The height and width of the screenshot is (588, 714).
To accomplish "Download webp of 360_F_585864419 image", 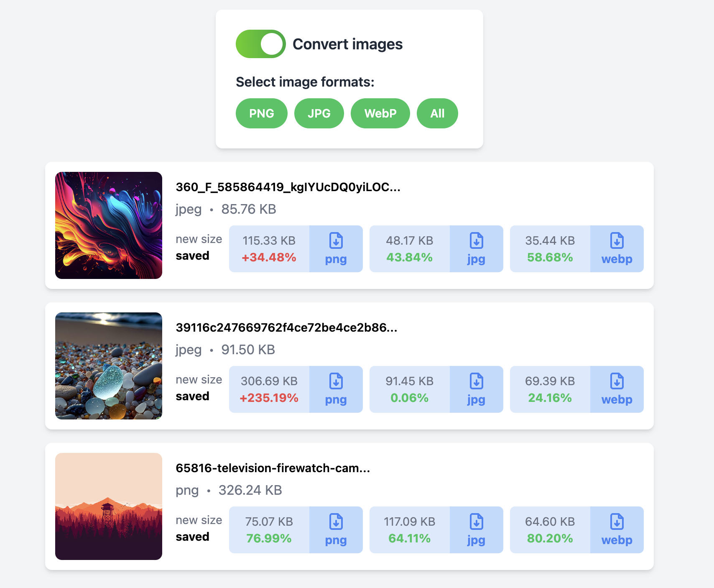I will (x=617, y=249).
